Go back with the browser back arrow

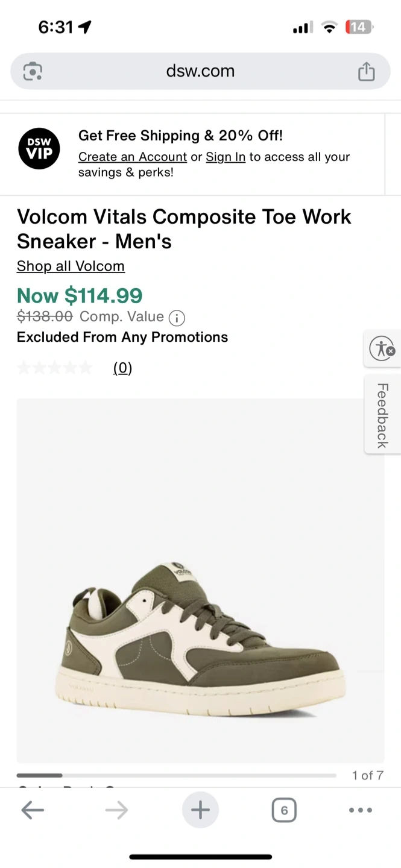(33, 810)
